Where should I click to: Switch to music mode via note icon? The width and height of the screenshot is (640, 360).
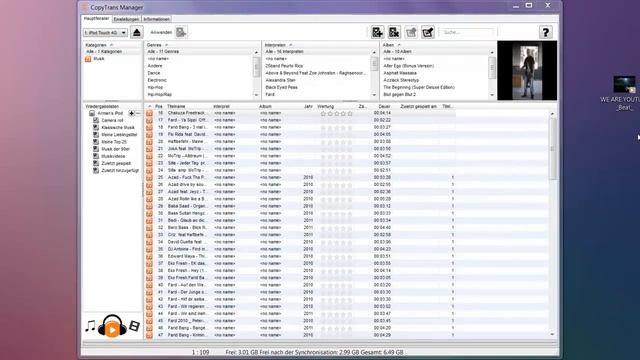tap(90, 326)
